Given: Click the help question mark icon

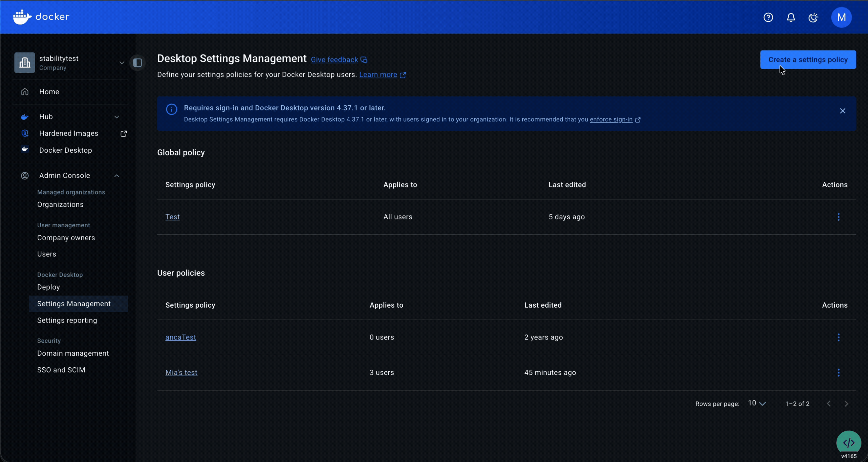Looking at the screenshot, I should tap(768, 17).
